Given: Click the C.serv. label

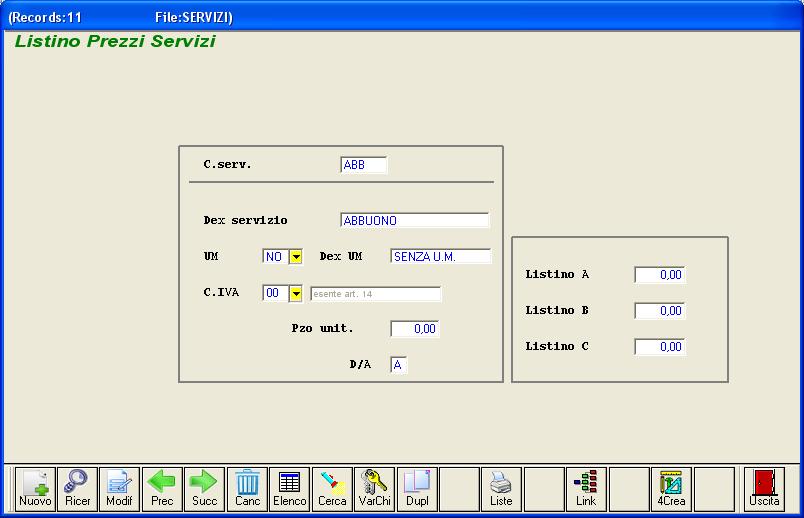Looking at the screenshot, I should 227,165.
